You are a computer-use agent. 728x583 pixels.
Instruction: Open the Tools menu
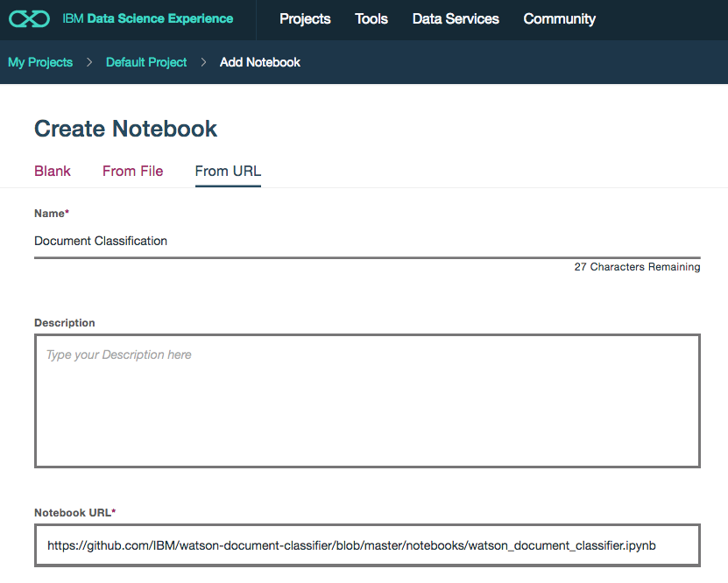pos(371,19)
